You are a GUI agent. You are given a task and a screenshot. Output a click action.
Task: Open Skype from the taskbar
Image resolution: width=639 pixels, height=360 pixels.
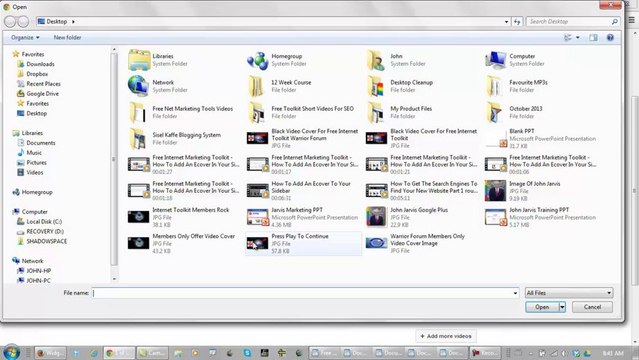247,353
